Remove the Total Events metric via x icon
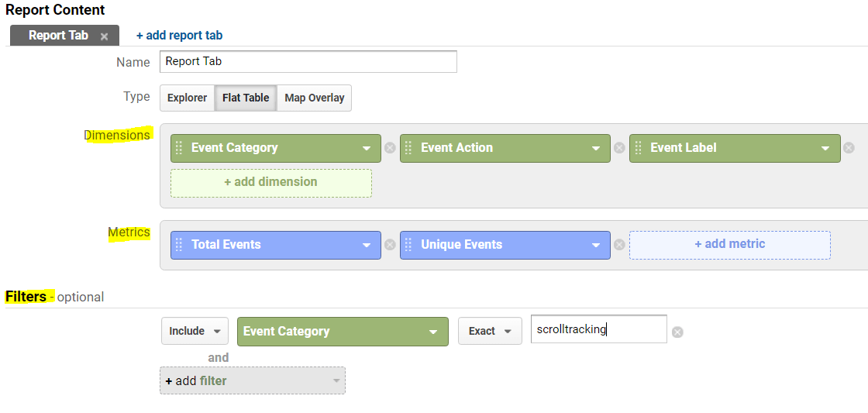868x413 pixels. point(390,245)
